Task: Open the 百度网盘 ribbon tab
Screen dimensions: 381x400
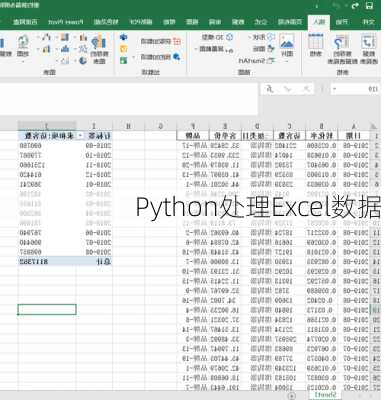Action: 25,22
